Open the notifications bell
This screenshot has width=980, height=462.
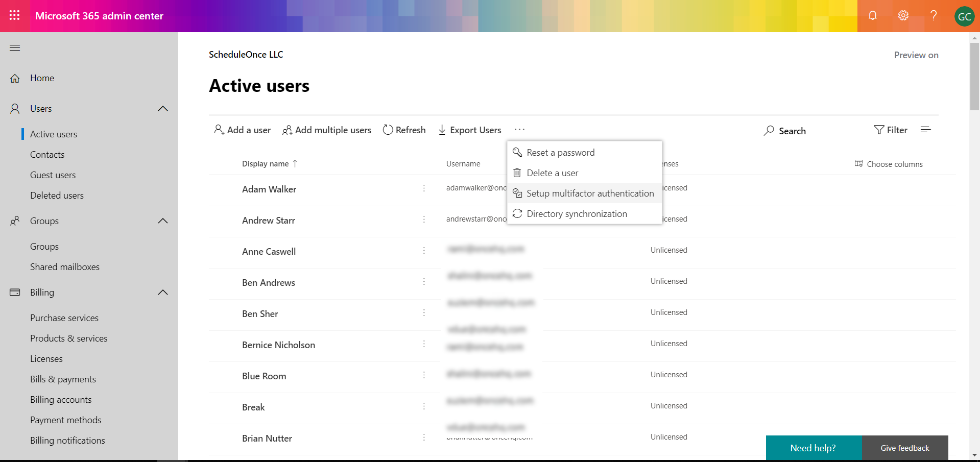click(873, 16)
